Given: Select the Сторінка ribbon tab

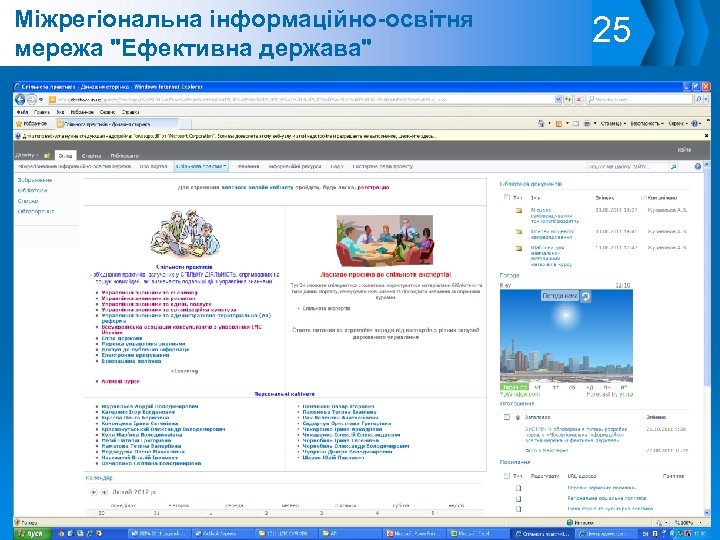Looking at the screenshot, I should click(91, 156).
